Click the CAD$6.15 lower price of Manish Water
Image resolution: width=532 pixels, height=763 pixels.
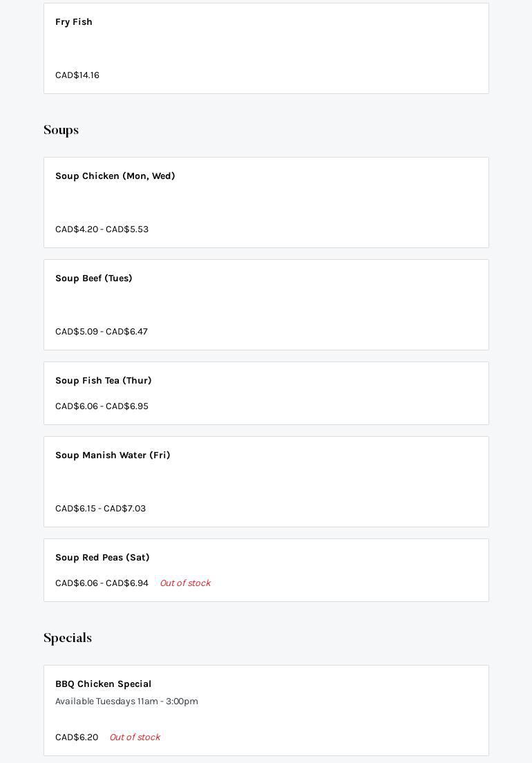tap(75, 509)
